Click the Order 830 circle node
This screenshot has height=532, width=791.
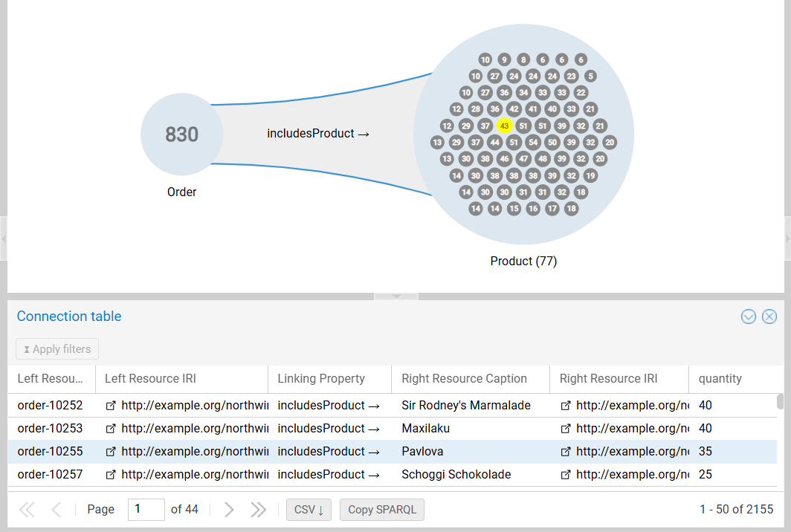(x=181, y=134)
